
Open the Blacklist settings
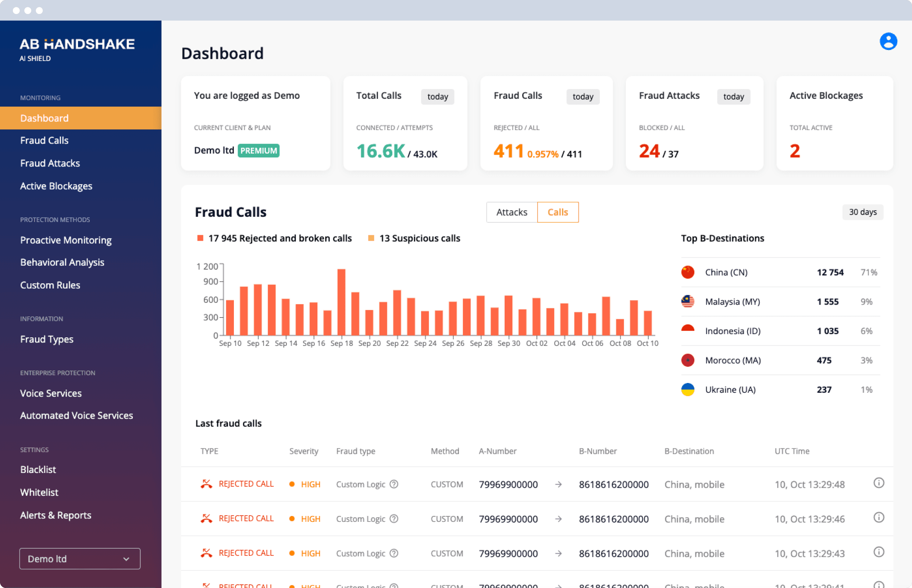38,470
